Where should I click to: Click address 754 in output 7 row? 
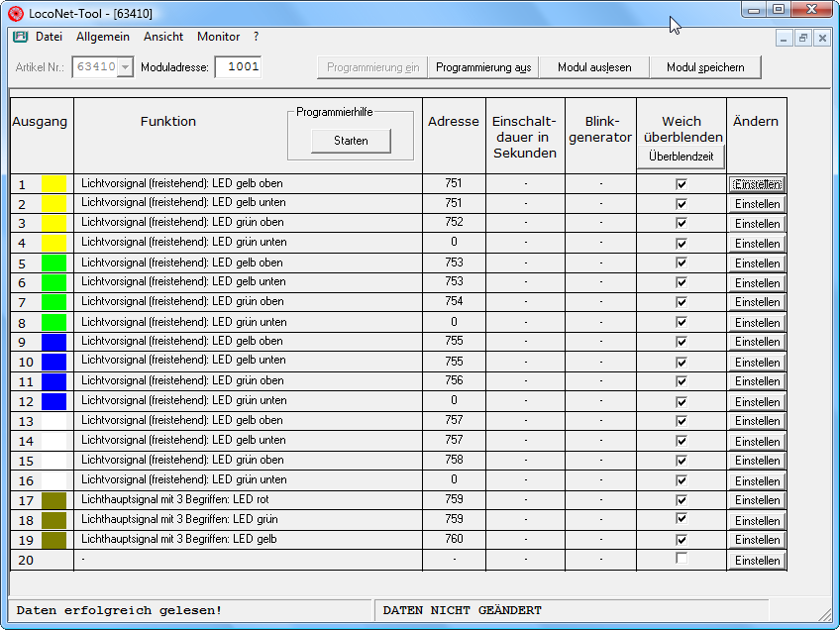pyautogui.click(x=454, y=301)
